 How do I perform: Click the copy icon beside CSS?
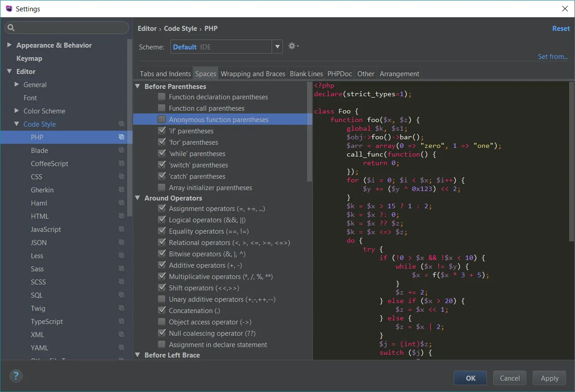[121, 176]
